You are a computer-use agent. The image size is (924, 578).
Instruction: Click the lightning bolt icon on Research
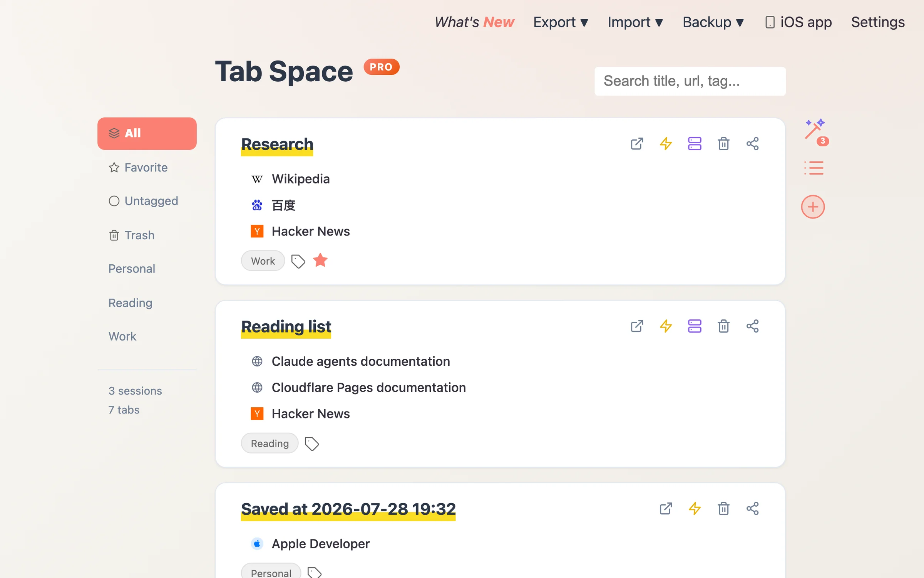[x=666, y=144]
